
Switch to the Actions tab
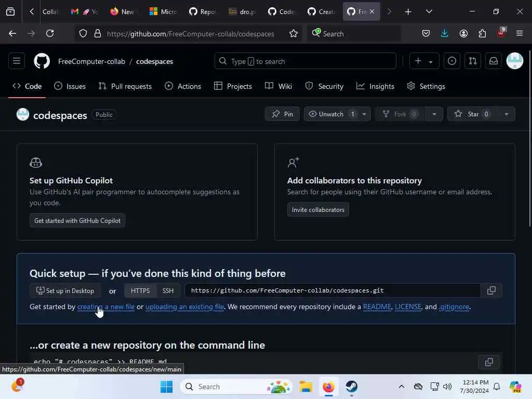point(182,86)
